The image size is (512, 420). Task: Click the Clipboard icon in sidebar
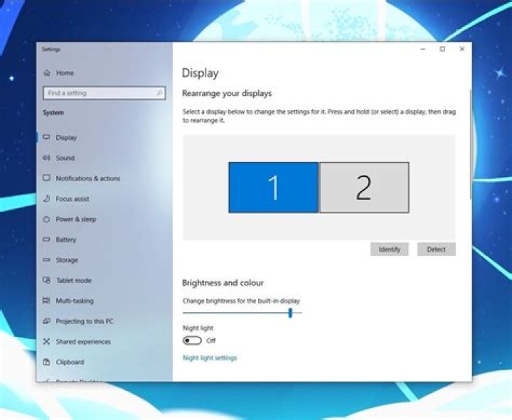pyautogui.click(x=47, y=362)
